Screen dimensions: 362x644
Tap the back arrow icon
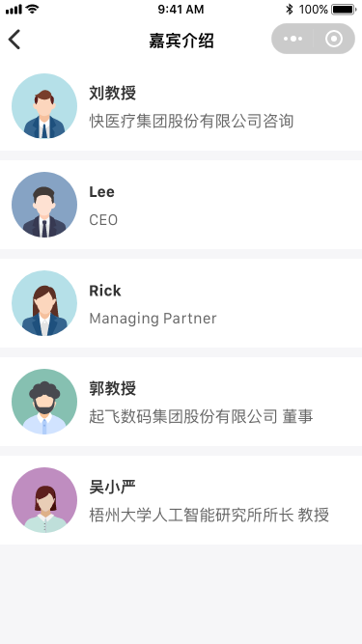coord(14,40)
